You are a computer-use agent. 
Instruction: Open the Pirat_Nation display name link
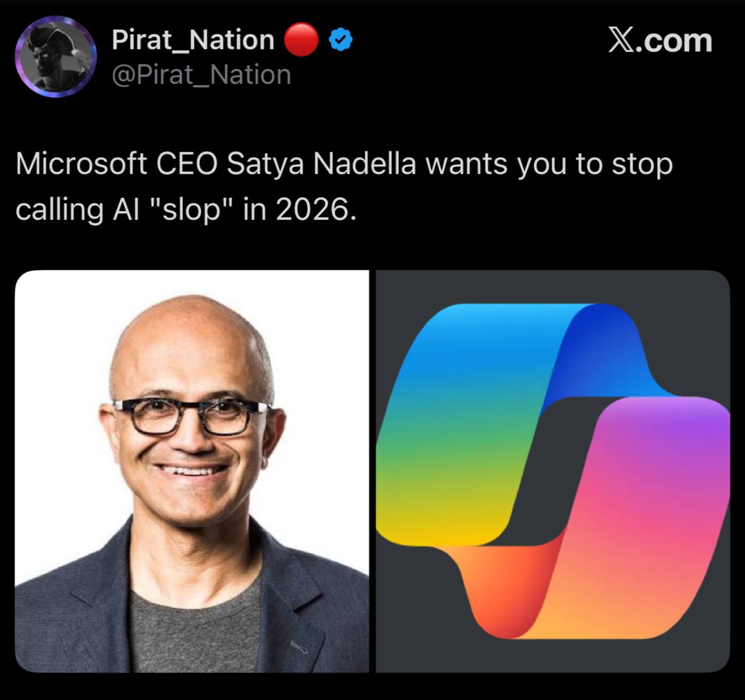[193, 40]
